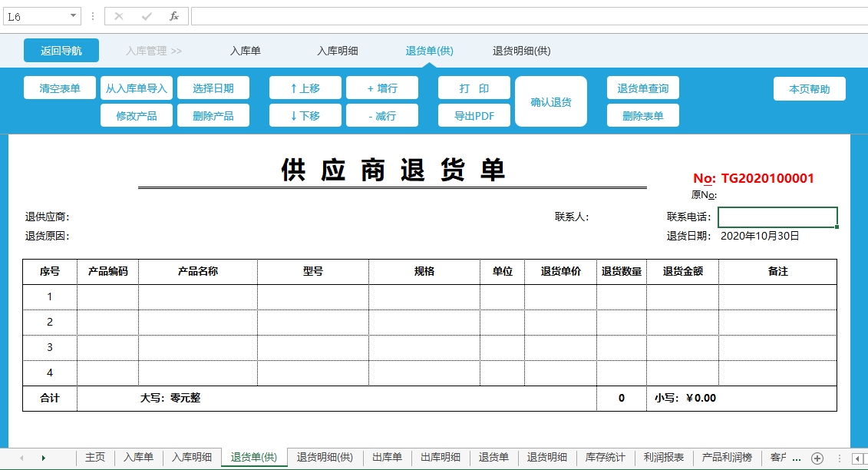The image size is (868, 470).
Task: Open the 选择日期 date picker
Action: pyautogui.click(x=213, y=88)
